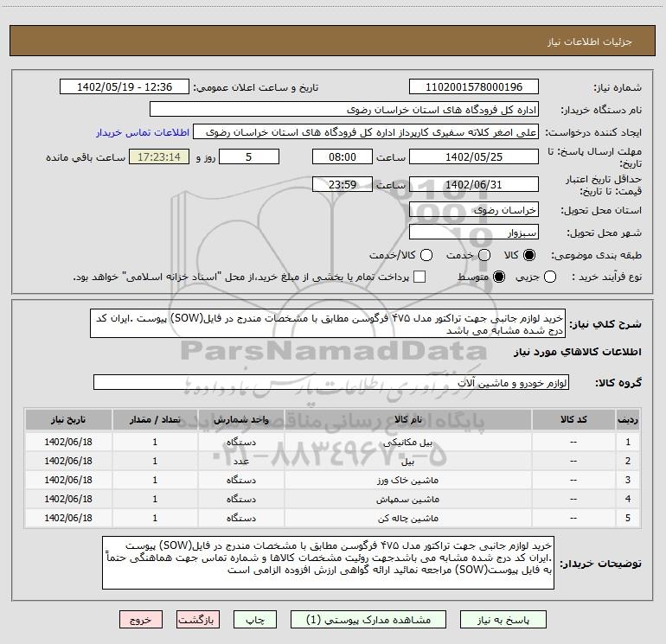The width and height of the screenshot is (666, 644).
Task: Click price validity date 1402/06/31
Action: pos(474,184)
